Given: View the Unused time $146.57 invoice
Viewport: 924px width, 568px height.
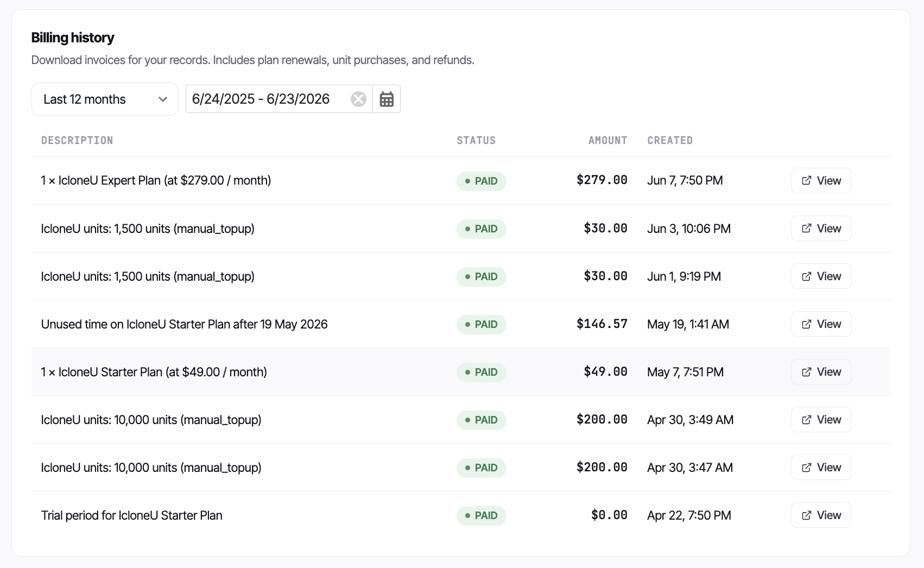Looking at the screenshot, I should point(821,324).
